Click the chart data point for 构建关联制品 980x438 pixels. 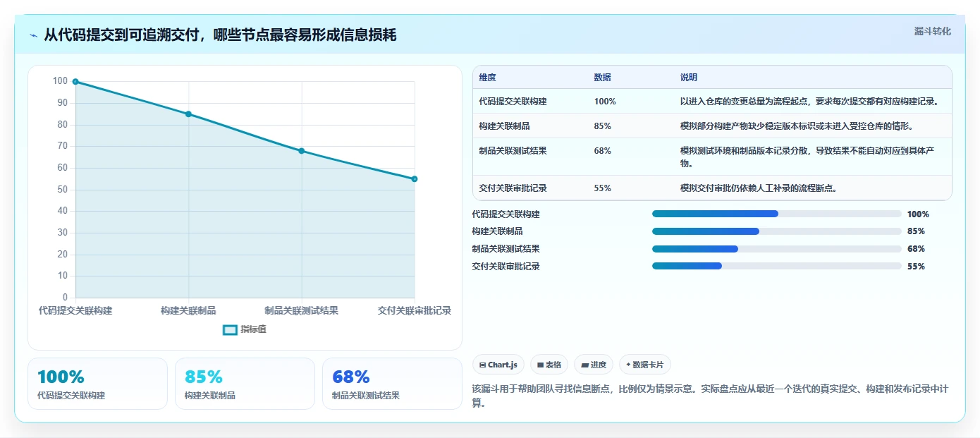coord(188,114)
